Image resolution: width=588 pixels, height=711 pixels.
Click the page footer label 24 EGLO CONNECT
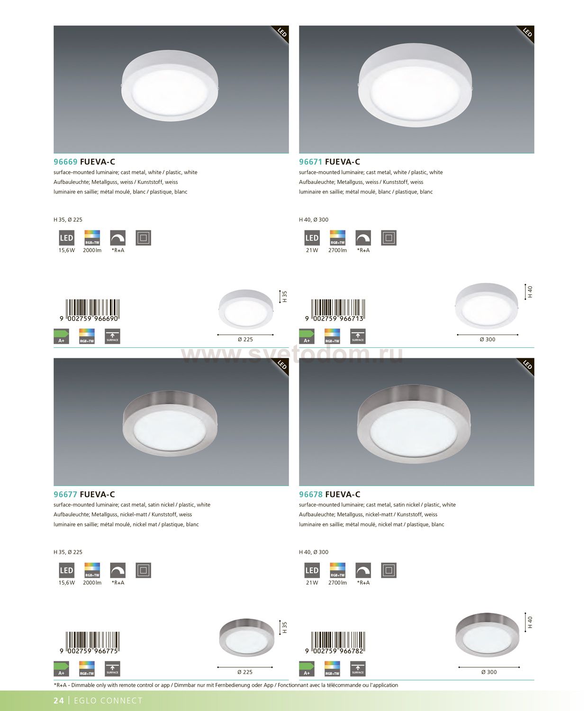[98, 701]
